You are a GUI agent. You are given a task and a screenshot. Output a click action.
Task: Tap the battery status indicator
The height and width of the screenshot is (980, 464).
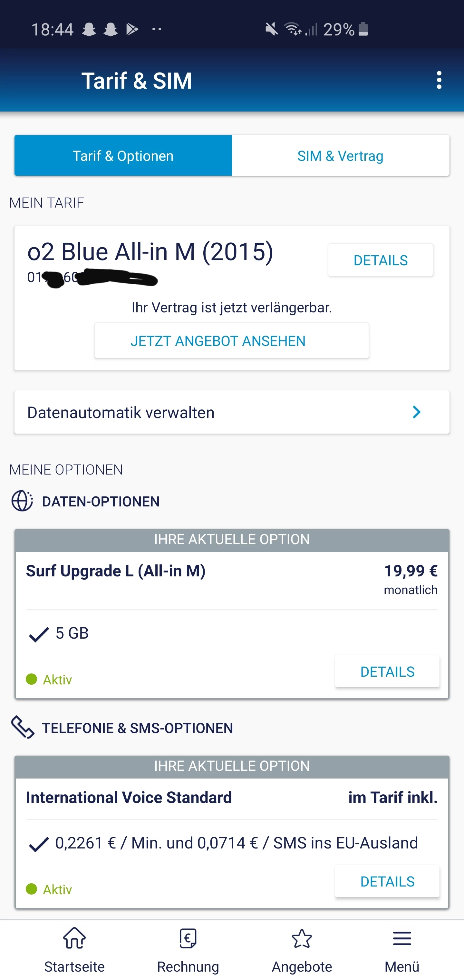363,29
